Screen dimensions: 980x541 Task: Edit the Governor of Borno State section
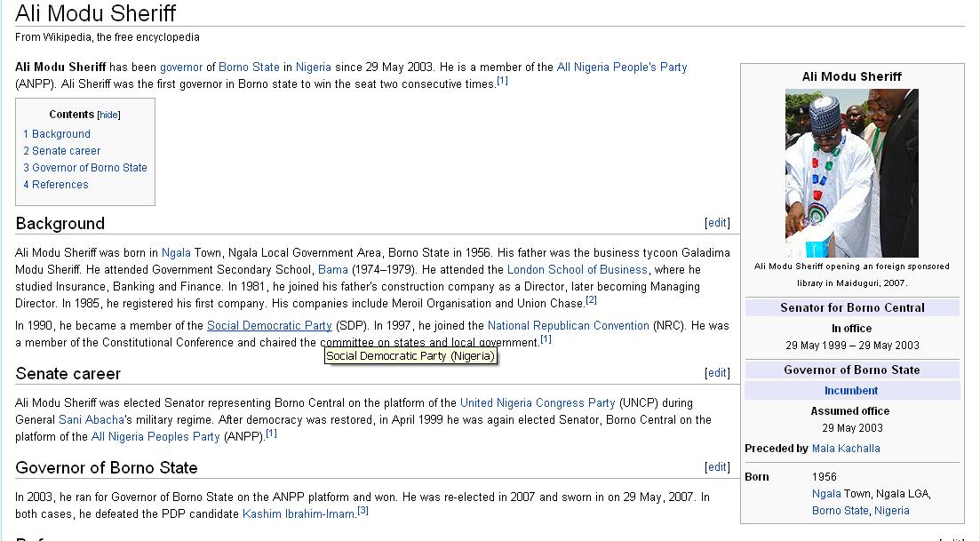[717, 467]
